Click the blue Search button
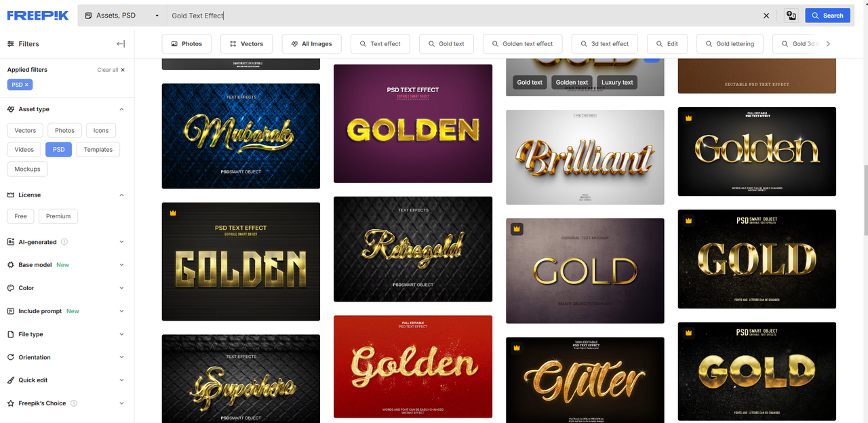Screen dimensions: 868x423 point(827,16)
